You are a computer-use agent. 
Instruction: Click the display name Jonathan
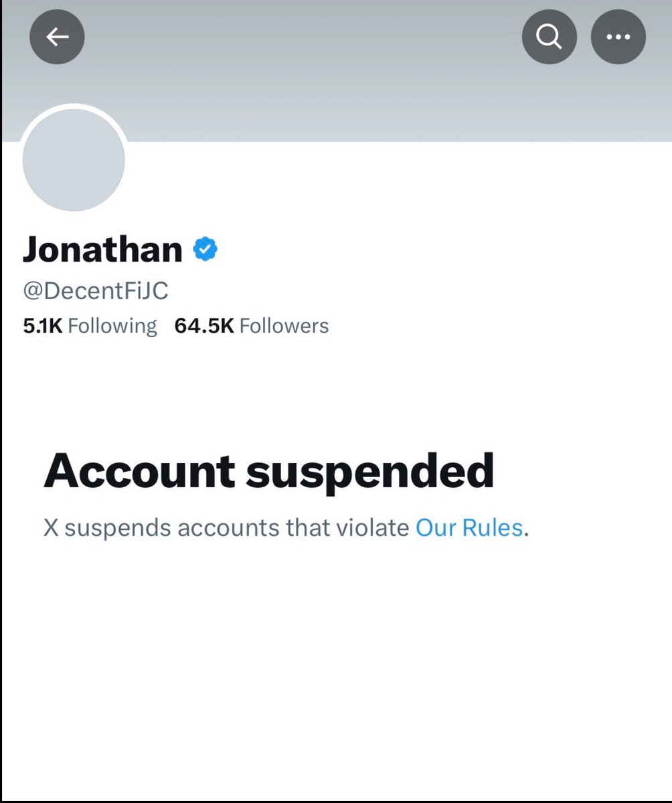click(102, 250)
